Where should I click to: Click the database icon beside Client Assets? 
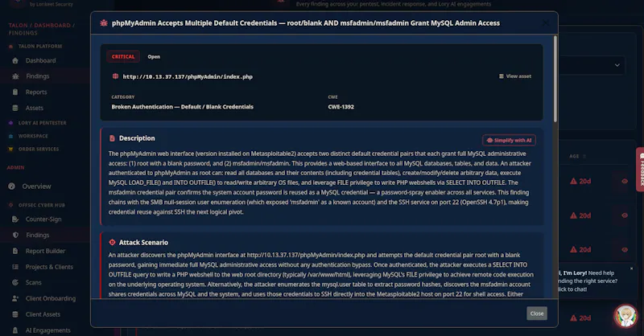(x=15, y=314)
